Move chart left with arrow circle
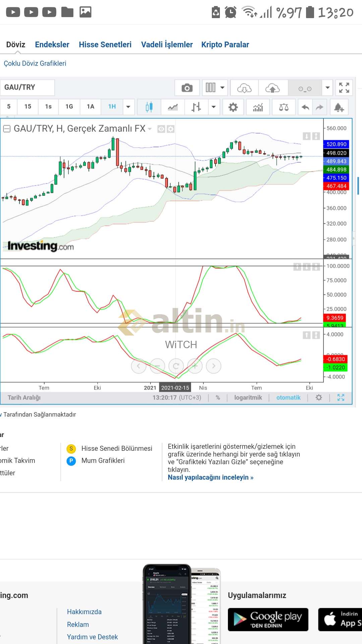362x644 pixels. pyautogui.click(x=138, y=366)
